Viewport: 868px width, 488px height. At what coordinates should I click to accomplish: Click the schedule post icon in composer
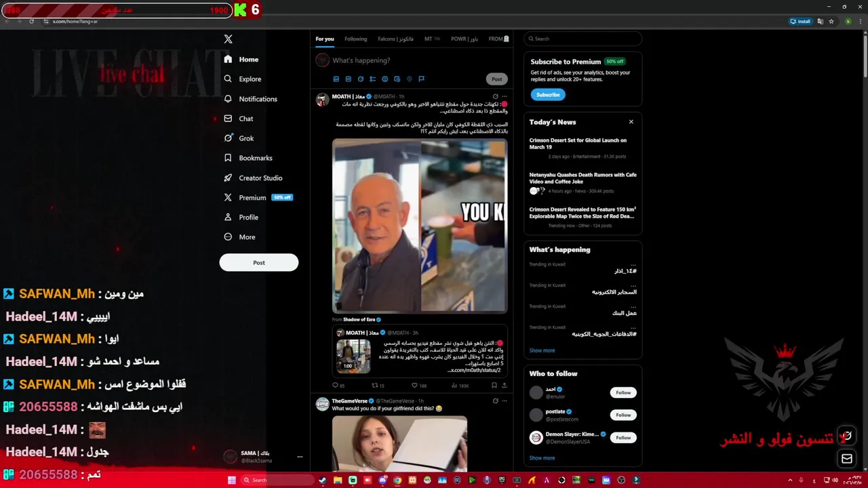point(397,79)
